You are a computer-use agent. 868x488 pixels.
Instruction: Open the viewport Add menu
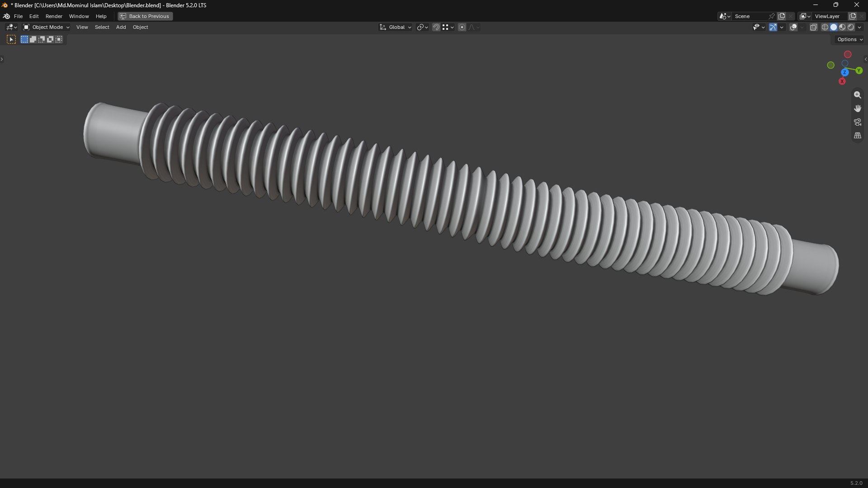(x=121, y=27)
